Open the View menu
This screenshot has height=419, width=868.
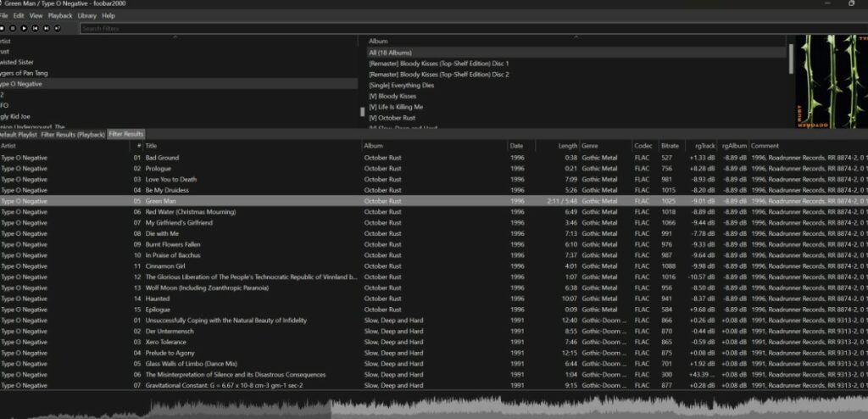[36, 16]
